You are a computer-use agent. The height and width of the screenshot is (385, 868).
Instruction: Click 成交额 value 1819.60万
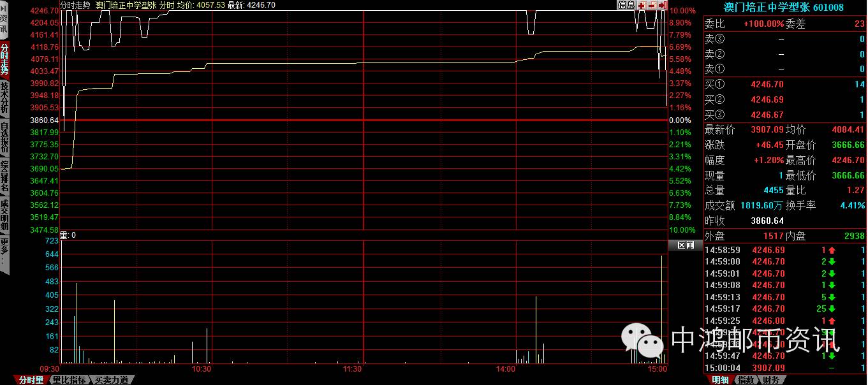click(761, 205)
